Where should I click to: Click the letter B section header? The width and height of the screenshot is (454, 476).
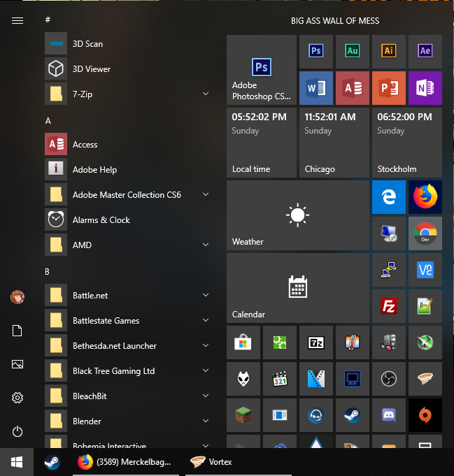tap(47, 271)
